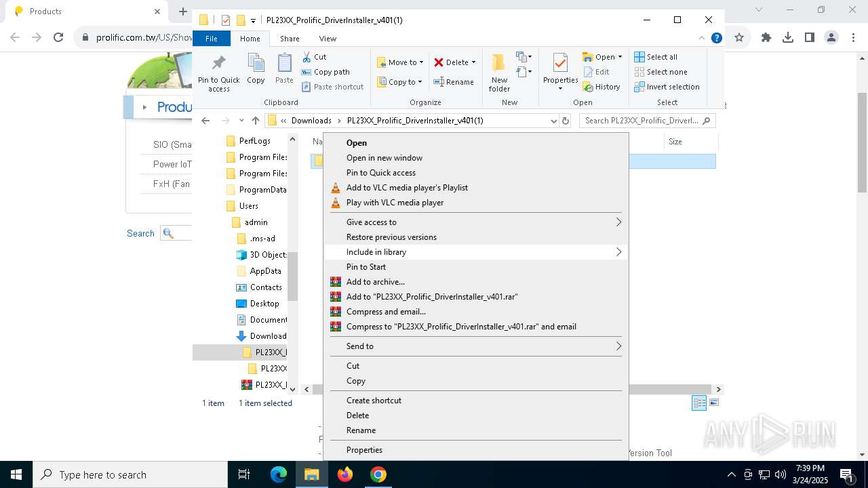This screenshot has height=488, width=868.
Task: Open the address bar history dropdown
Action: coord(554,121)
